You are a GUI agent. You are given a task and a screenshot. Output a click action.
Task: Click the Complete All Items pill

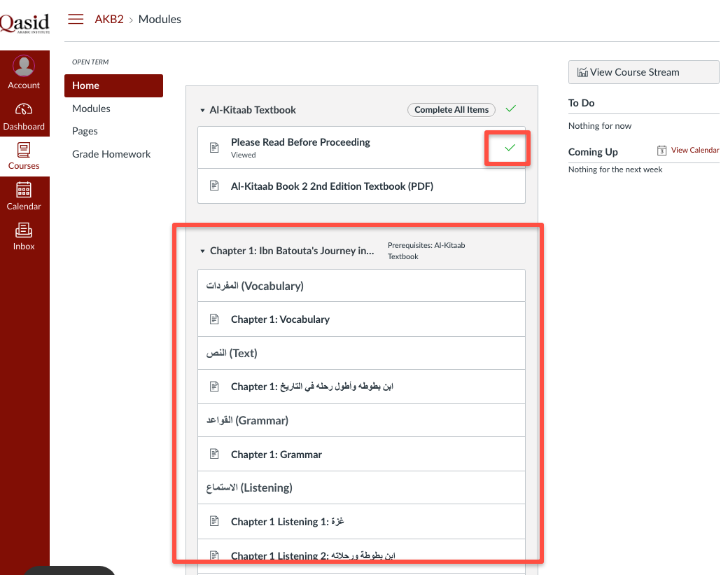[x=451, y=110]
